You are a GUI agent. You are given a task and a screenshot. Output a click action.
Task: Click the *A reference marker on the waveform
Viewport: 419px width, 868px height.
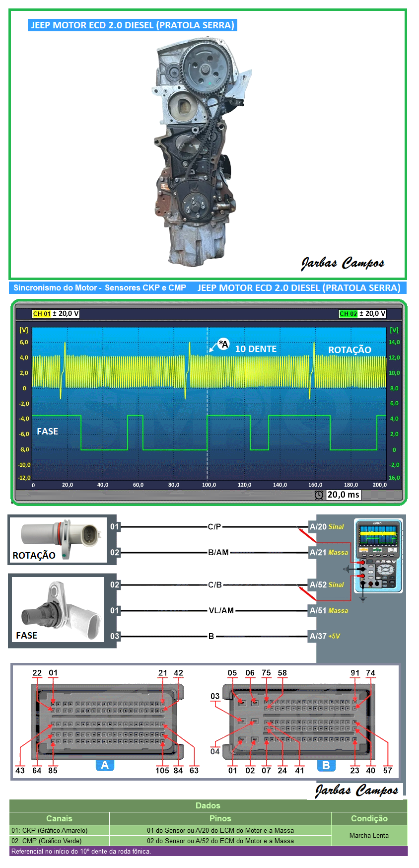223,344
